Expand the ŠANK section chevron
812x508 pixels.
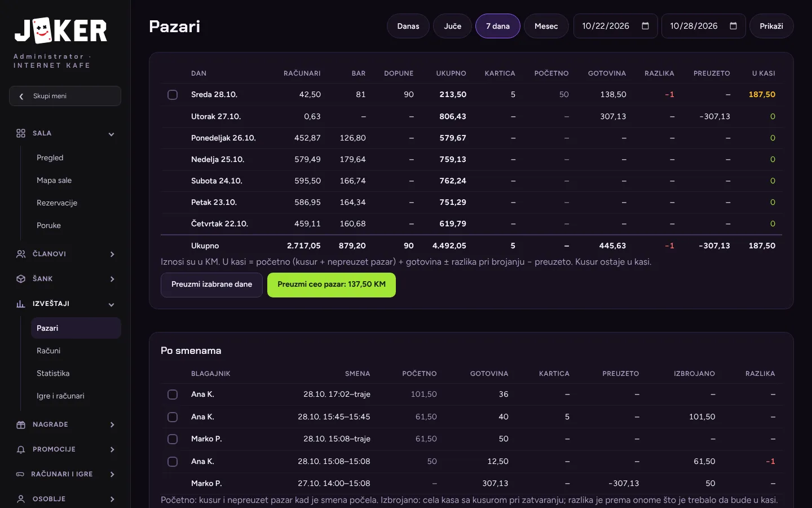click(112, 279)
